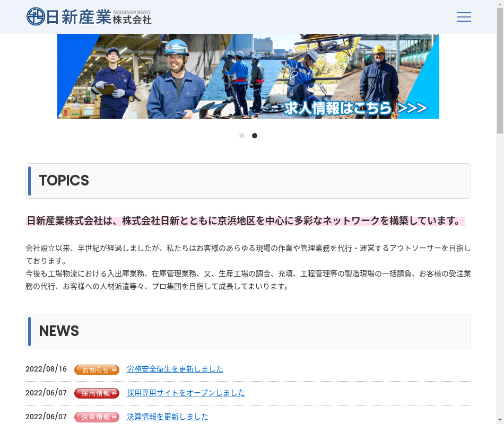The image size is (504, 424).
Task: Open the hamburger menu icon
Action: [x=464, y=17]
